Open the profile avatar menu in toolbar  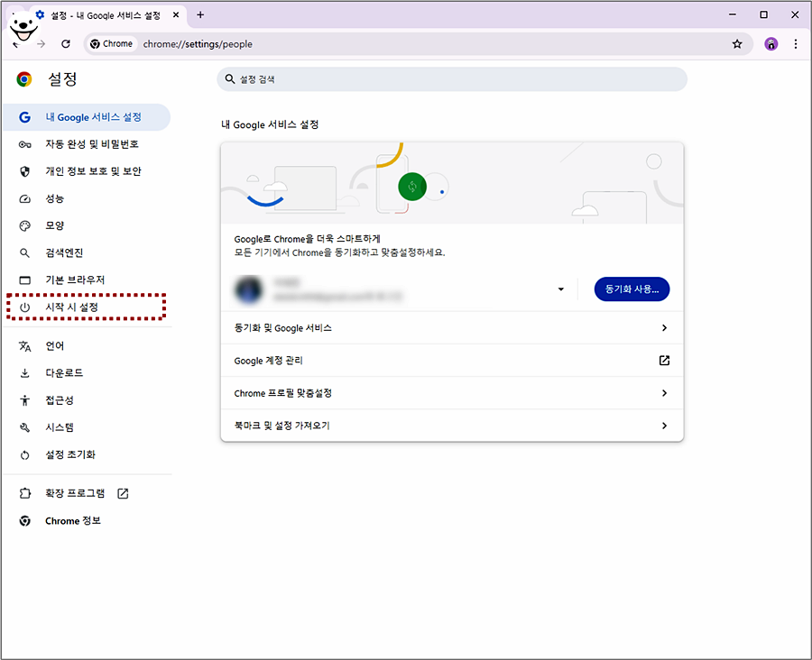(771, 44)
